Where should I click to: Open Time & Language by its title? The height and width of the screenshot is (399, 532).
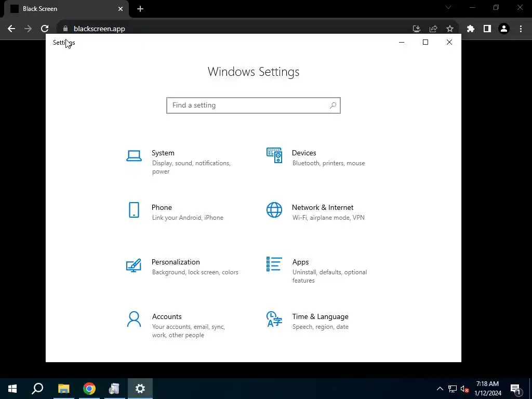click(320, 316)
